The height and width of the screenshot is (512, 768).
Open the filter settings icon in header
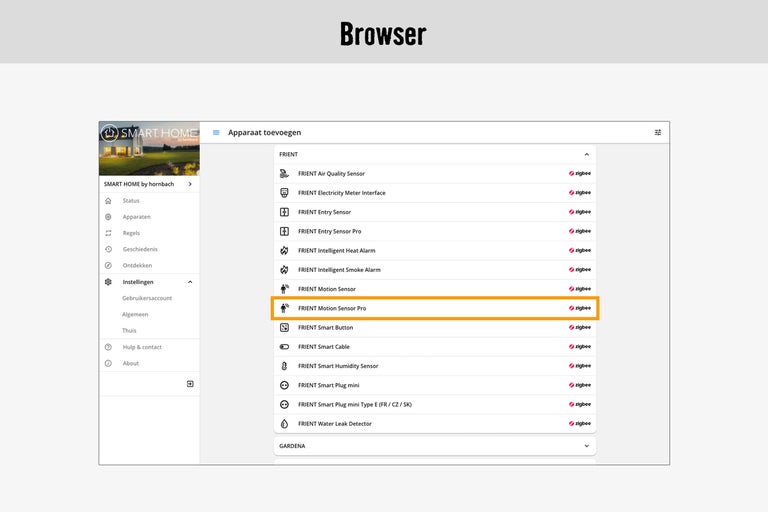[658, 133]
